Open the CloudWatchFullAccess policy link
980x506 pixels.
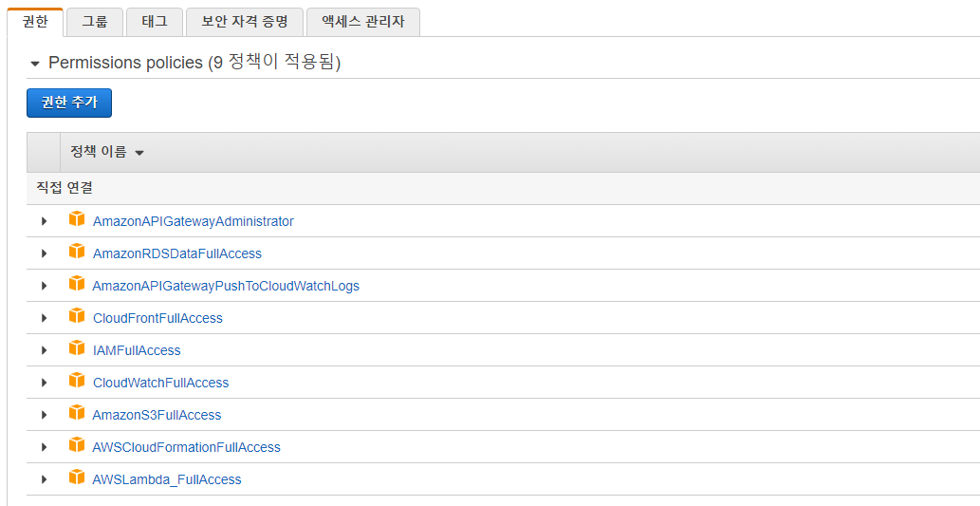click(x=160, y=383)
